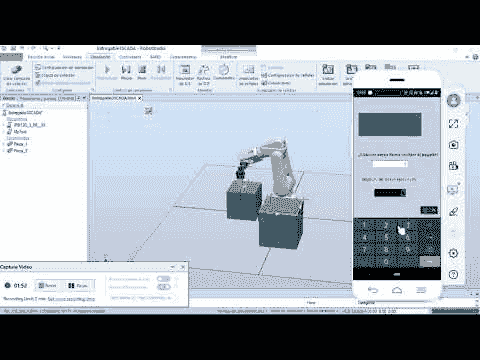Viewport: 480px width, 360px height.
Task: Switch to the Home ribbon tab
Action: (41, 57)
